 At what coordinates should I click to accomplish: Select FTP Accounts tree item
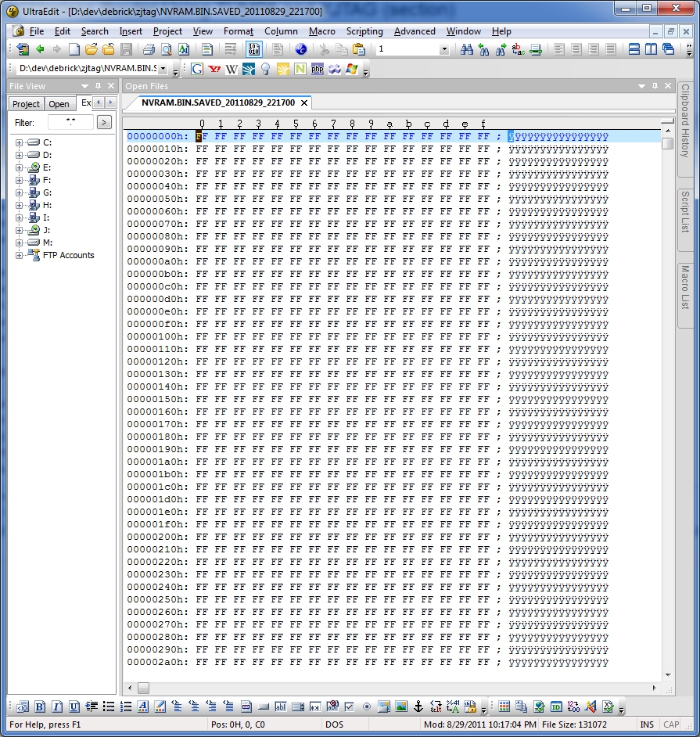tap(69, 255)
